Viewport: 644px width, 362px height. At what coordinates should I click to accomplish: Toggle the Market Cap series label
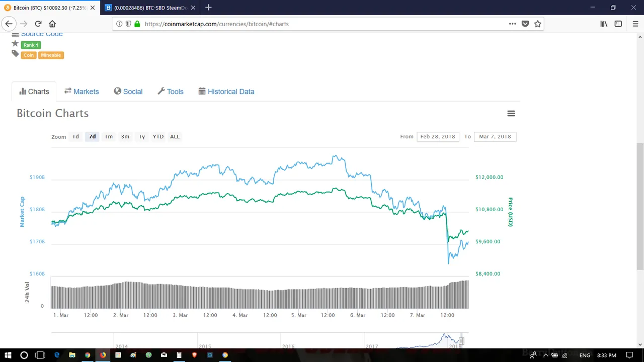pos(22,212)
